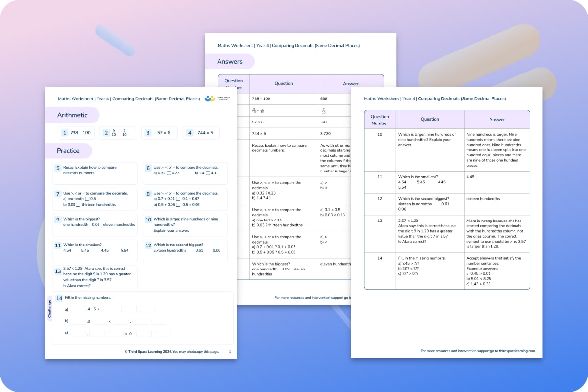Tick the box between 1.4 and 4.1
The height and width of the screenshot is (392, 588).
tap(208, 173)
